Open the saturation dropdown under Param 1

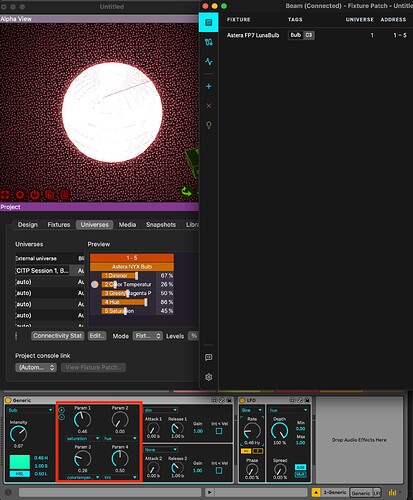click(x=83, y=438)
